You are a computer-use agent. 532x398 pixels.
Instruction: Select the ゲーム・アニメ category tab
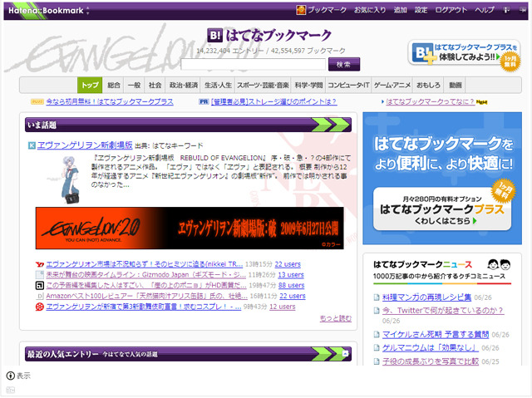392,85
